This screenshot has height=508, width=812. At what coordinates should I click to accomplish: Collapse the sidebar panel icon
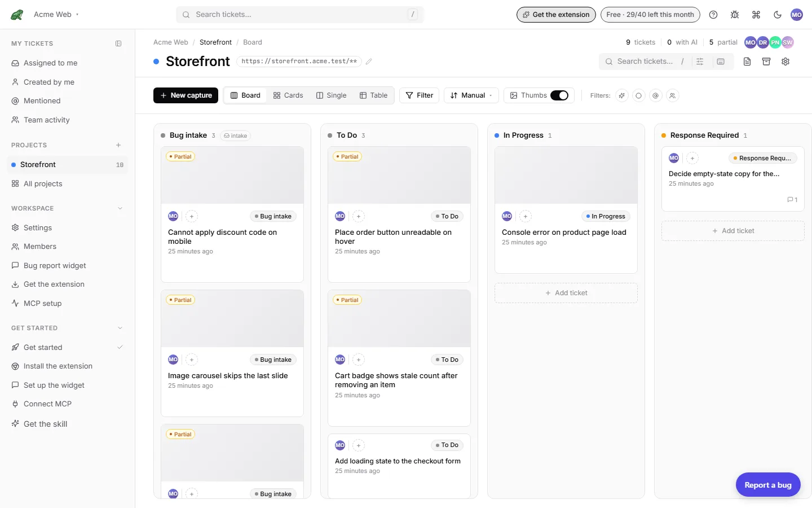click(x=118, y=43)
